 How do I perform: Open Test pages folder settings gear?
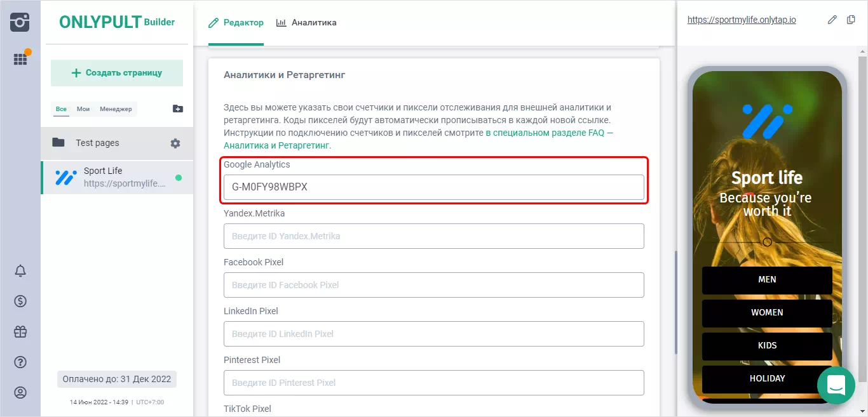click(175, 143)
